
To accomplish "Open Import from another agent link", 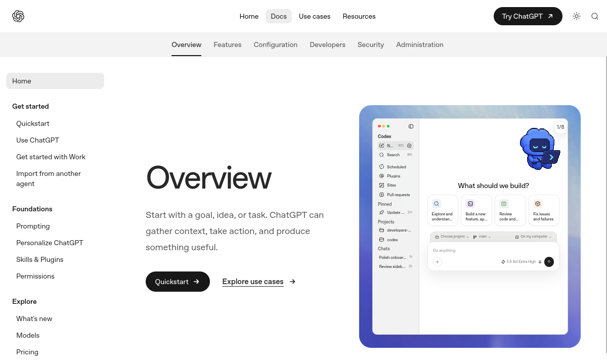I will pyautogui.click(x=49, y=178).
